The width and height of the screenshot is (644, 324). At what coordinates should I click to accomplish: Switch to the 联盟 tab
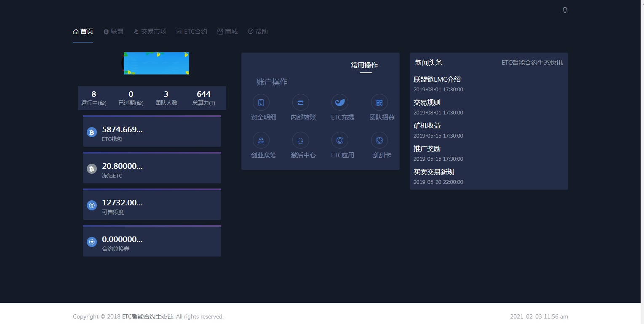[x=113, y=31]
